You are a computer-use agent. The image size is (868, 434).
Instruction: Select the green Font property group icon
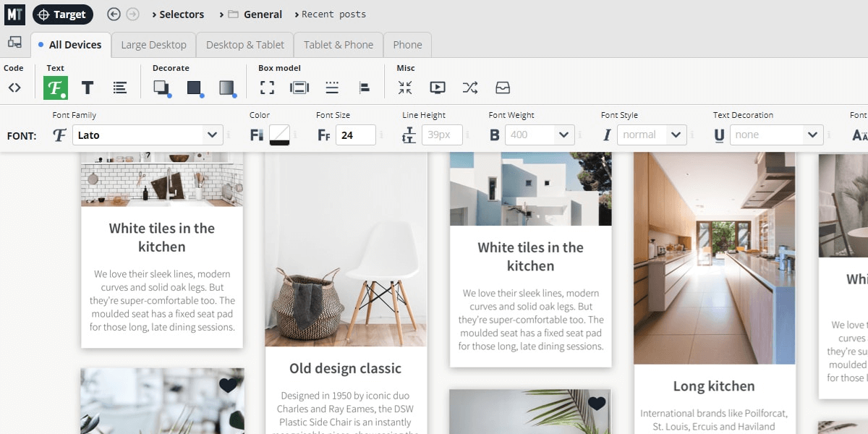(x=56, y=88)
